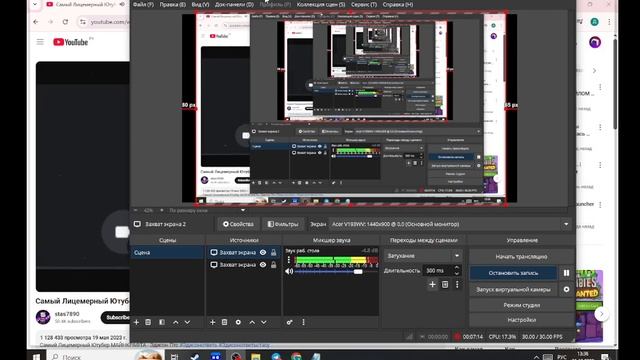Open YouTube account avatar menu
This screenshot has height=360, width=640.
tap(595, 42)
